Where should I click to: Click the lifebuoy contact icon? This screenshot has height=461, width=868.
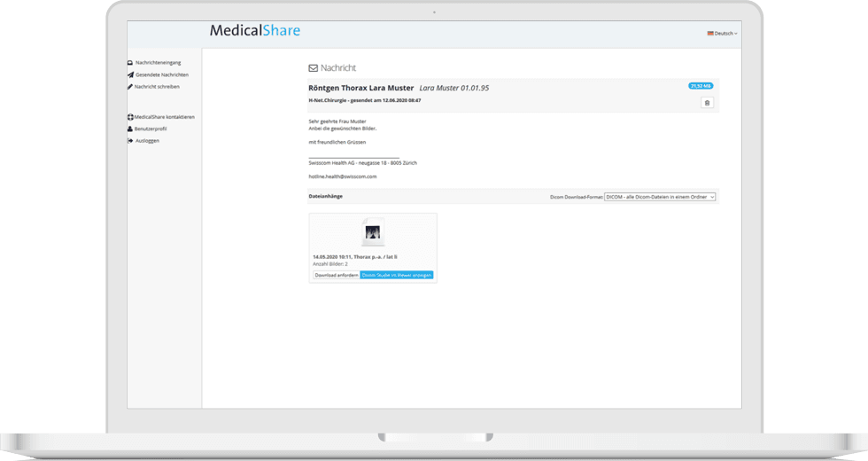(x=131, y=117)
